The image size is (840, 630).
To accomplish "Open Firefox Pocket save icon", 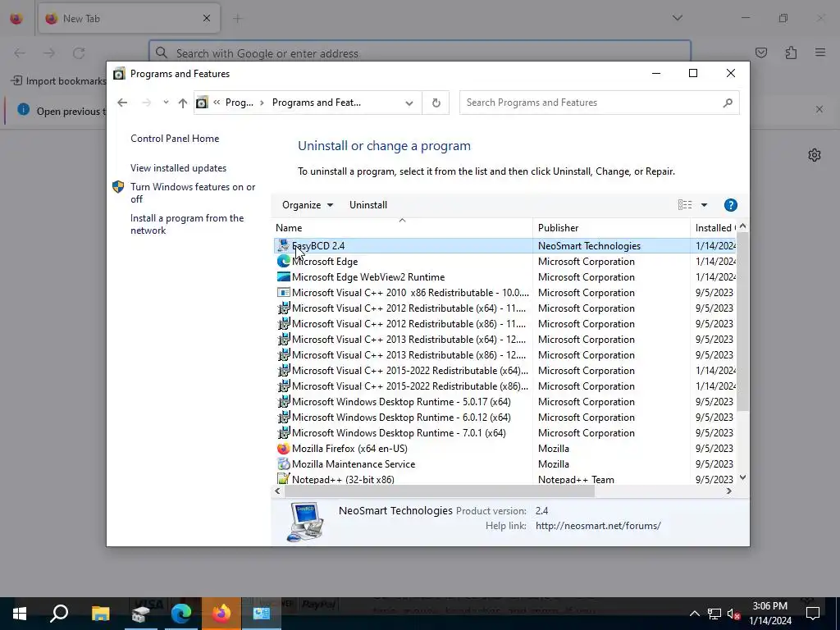I will [x=760, y=52].
